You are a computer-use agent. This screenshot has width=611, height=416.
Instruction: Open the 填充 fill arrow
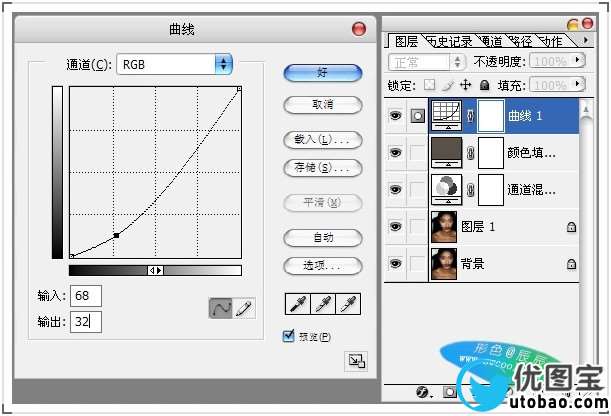(578, 84)
